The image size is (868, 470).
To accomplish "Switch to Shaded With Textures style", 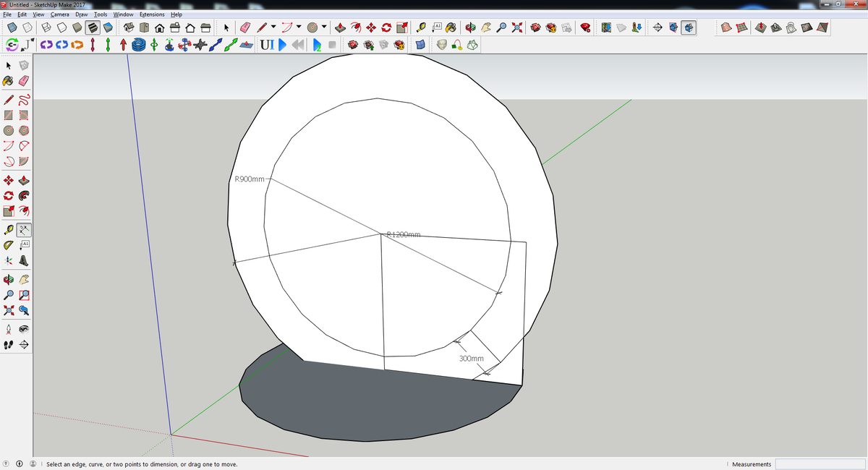I will 92,27.
